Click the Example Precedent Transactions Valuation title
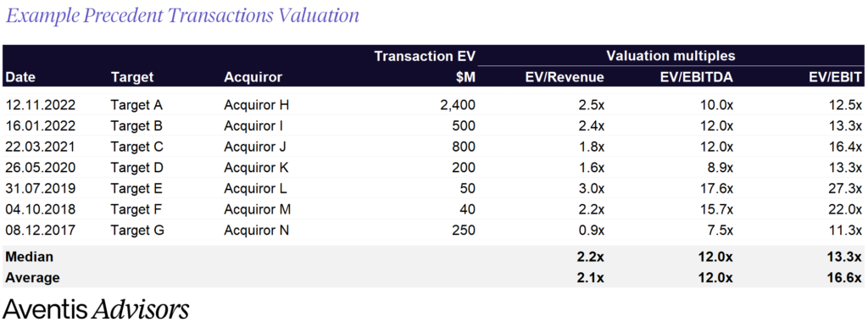This screenshot has width=868, height=328. (x=182, y=16)
